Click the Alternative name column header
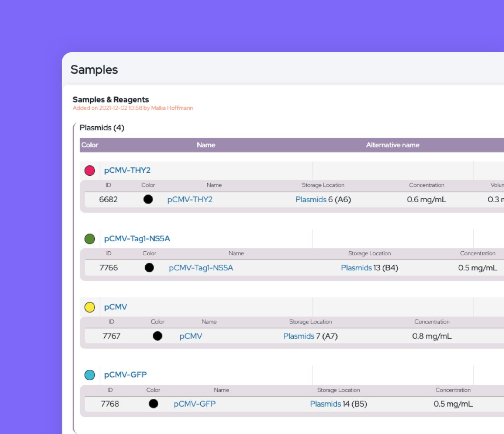The height and width of the screenshot is (434, 504). point(392,145)
